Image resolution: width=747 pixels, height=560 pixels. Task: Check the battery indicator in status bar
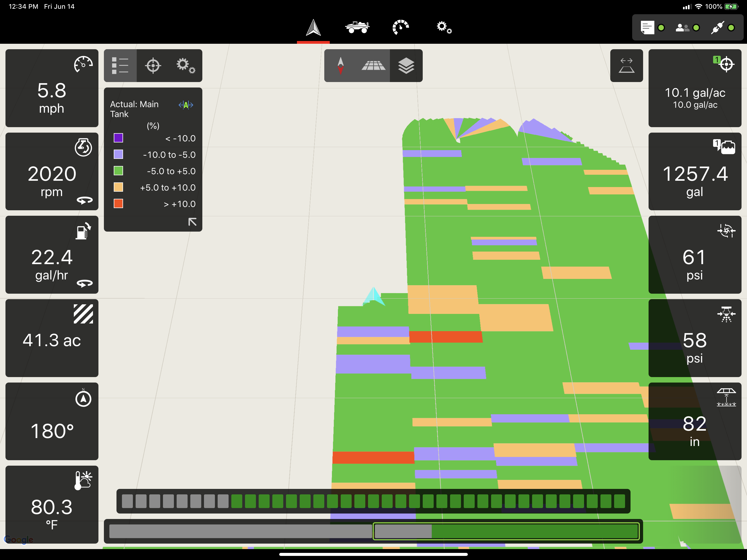pos(731,6)
